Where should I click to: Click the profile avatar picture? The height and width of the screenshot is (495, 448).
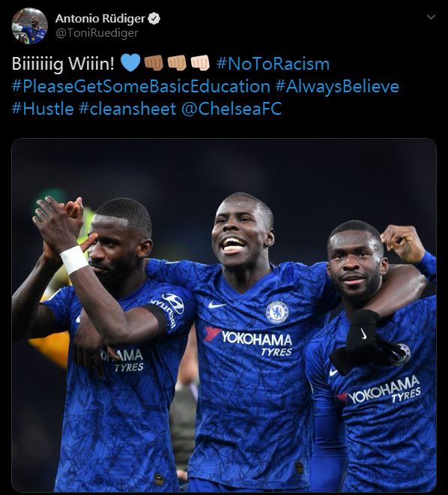30,26
